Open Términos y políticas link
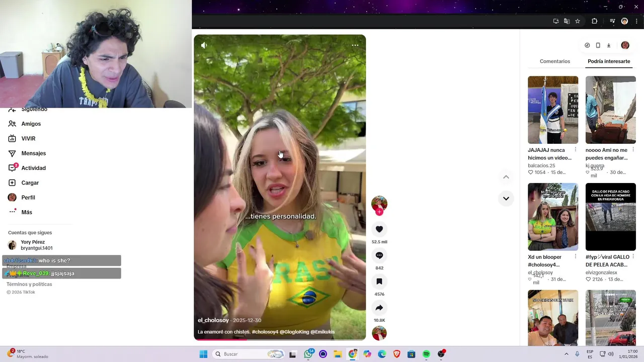Viewport: 644px width, 362px height. tap(29, 284)
